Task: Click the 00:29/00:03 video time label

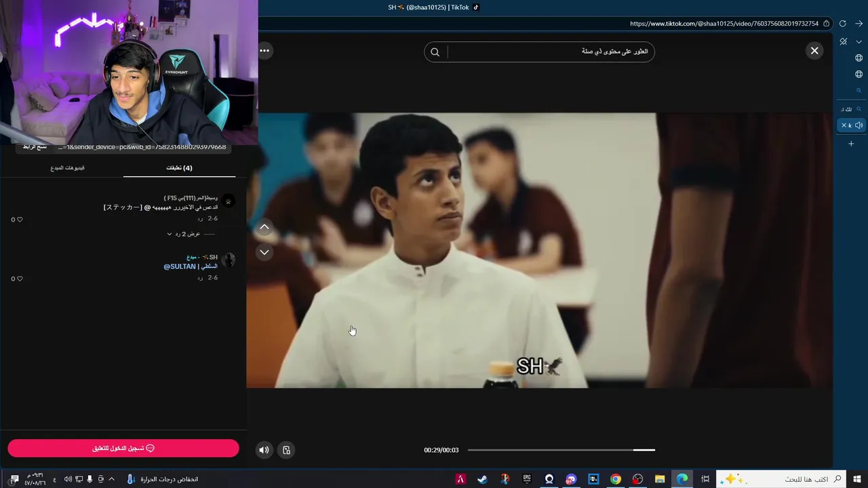Action: (441, 450)
